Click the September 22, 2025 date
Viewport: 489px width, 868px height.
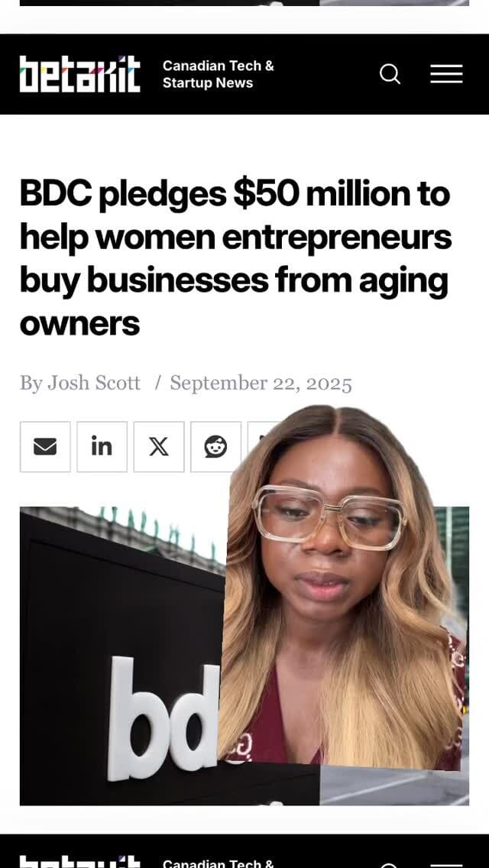click(x=261, y=383)
